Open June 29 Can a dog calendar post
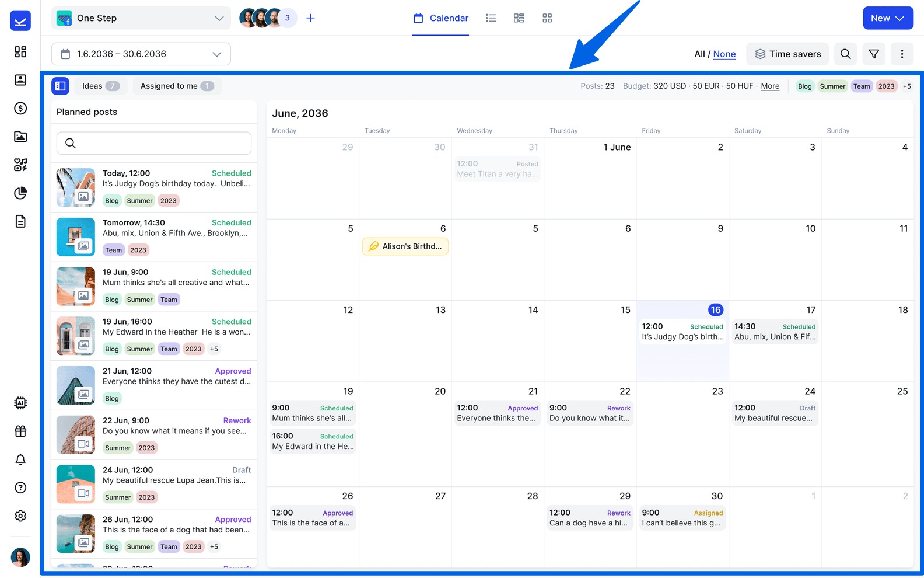Screen dimensions: 924x578 pyautogui.click(x=590, y=518)
